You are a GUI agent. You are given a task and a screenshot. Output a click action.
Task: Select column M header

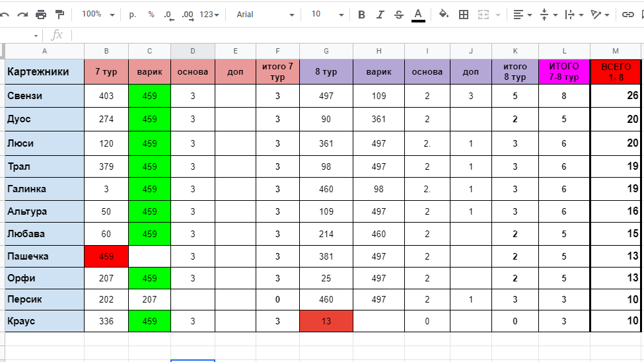(x=615, y=51)
